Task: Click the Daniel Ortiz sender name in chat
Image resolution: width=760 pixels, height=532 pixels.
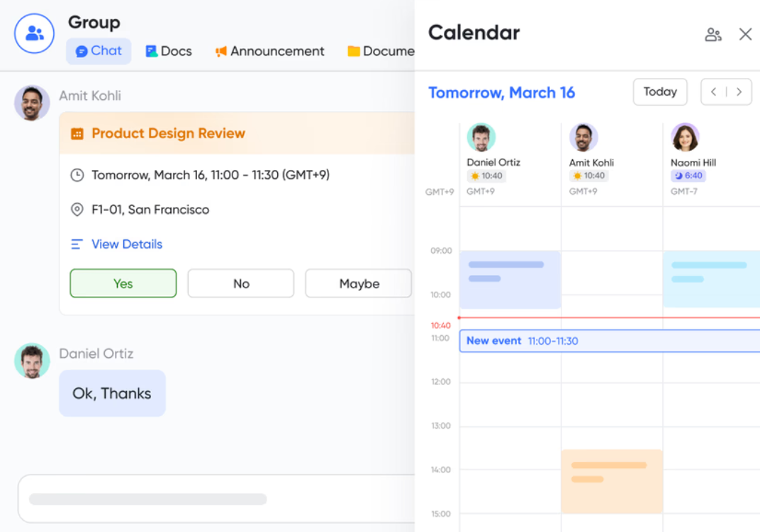Action: (x=96, y=353)
